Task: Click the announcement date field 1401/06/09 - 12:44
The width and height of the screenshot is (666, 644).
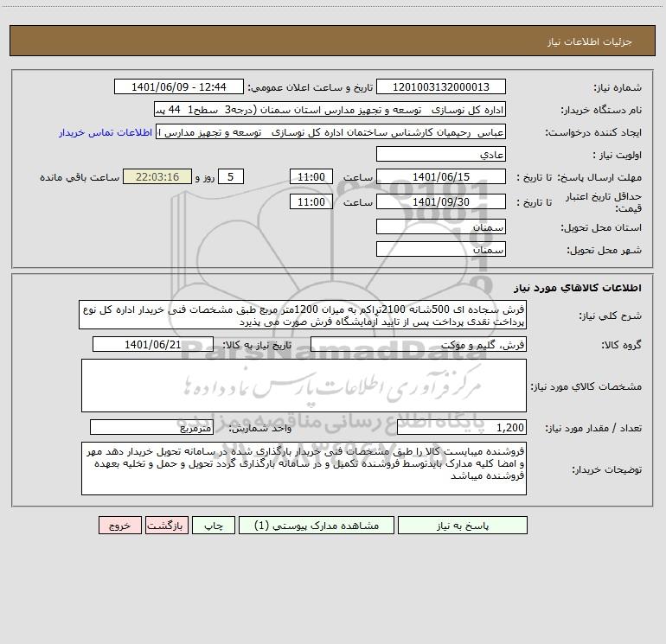Action: (x=179, y=87)
